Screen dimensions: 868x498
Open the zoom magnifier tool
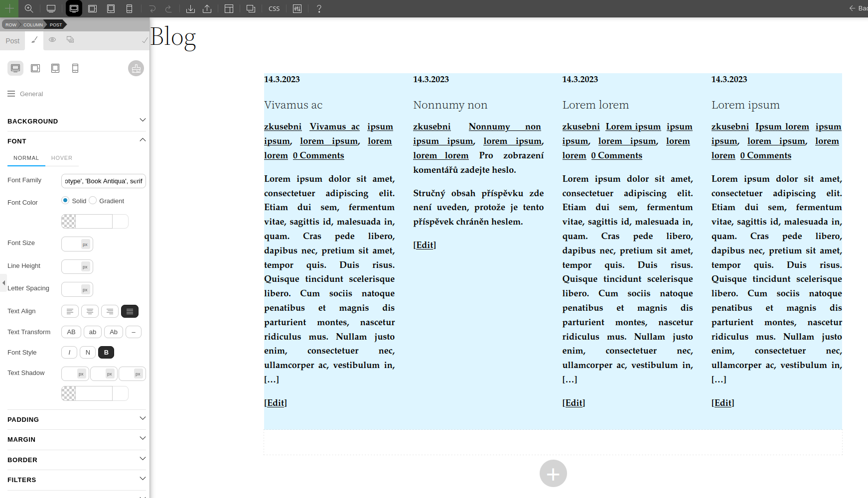tap(29, 8)
